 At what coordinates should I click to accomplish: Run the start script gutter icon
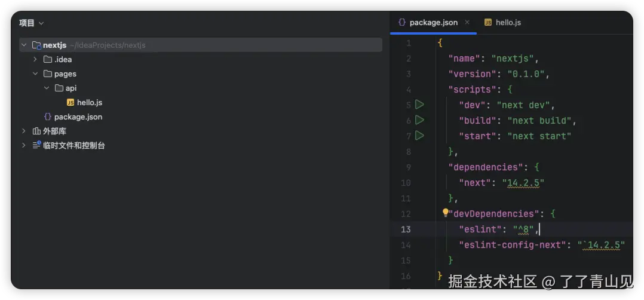coord(419,136)
